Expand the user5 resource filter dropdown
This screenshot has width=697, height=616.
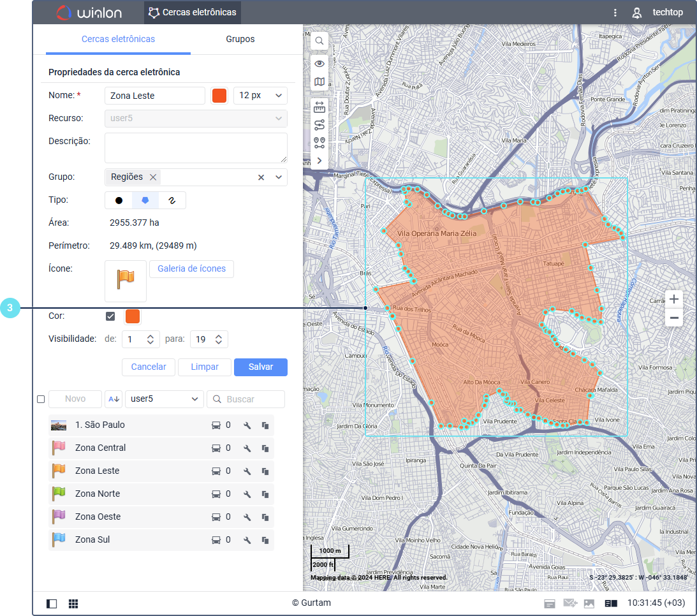click(x=165, y=399)
